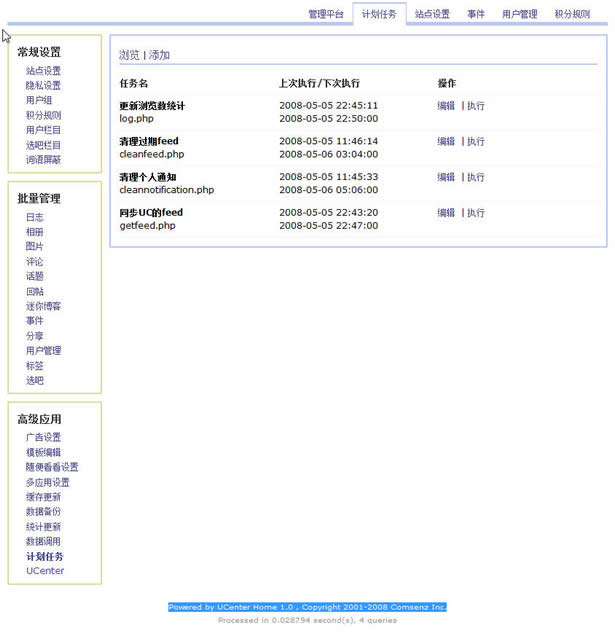Open 广告设置 under 高级应用

(x=43, y=437)
